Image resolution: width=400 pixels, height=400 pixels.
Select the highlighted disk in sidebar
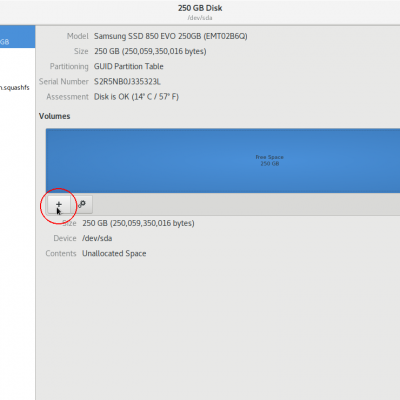click(x=17, y=37)
